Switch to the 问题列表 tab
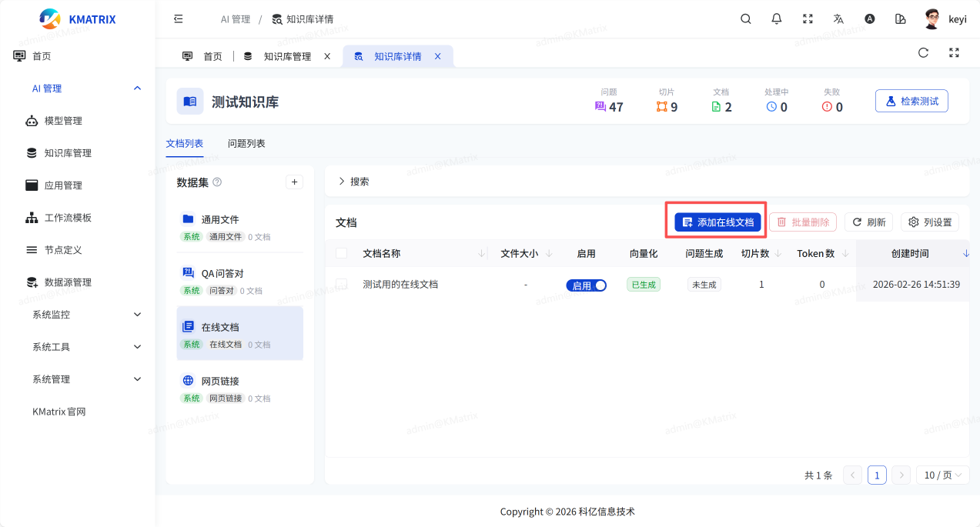 pos(246,144)
